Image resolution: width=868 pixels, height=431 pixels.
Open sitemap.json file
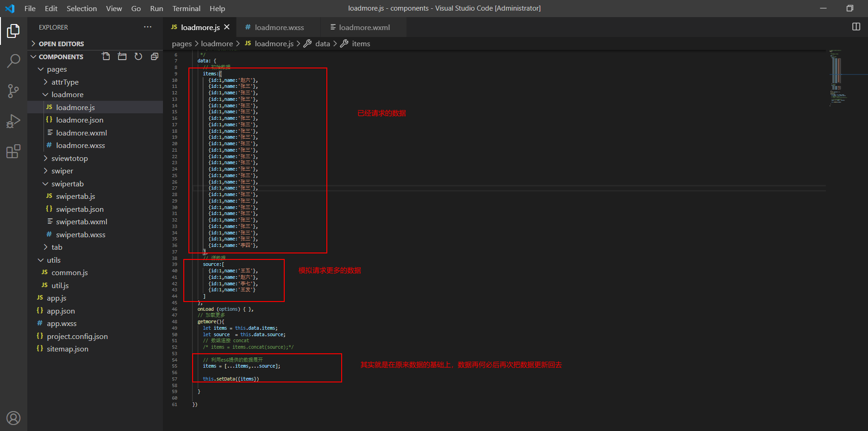(95, 349)
